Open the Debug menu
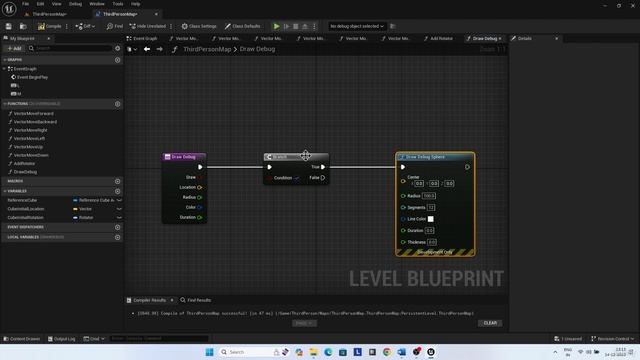Viewport: 640px width, 360px height. pos(75,4)
